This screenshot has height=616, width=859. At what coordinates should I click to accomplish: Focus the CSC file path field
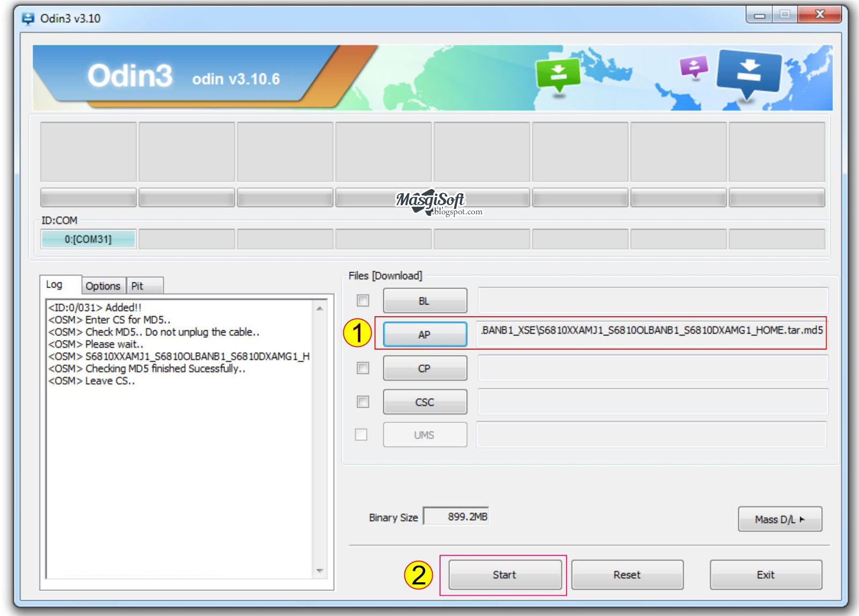(x=653, y=402)
